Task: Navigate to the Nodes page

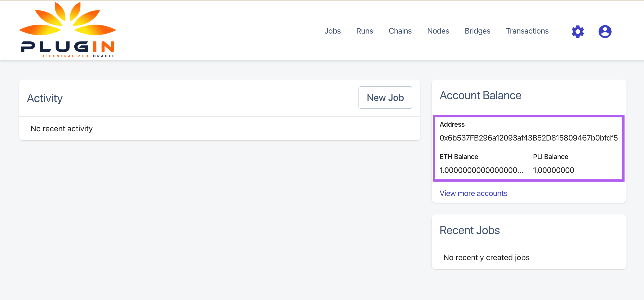Action: coord(438,31)
